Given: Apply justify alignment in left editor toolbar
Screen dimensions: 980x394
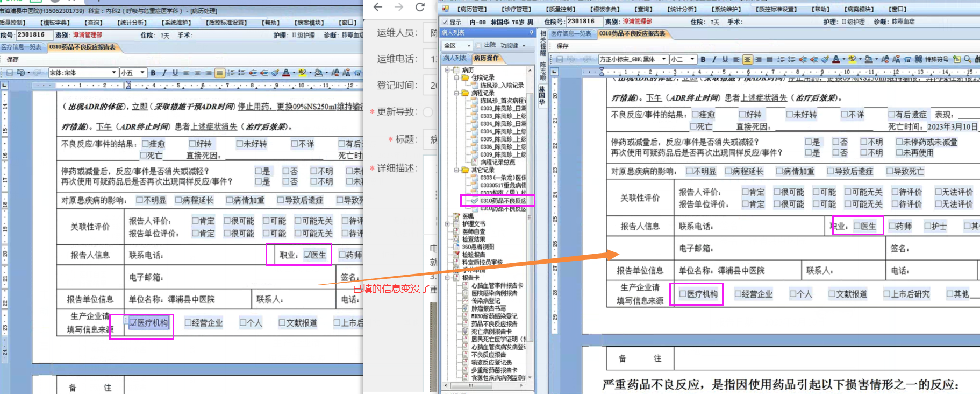Looking at the screenshot, I should (219, 73).
